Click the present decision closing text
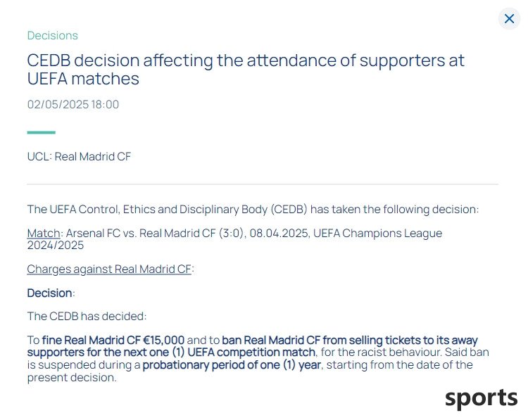This screenshot has width=528, height=420. coord(72,378)
